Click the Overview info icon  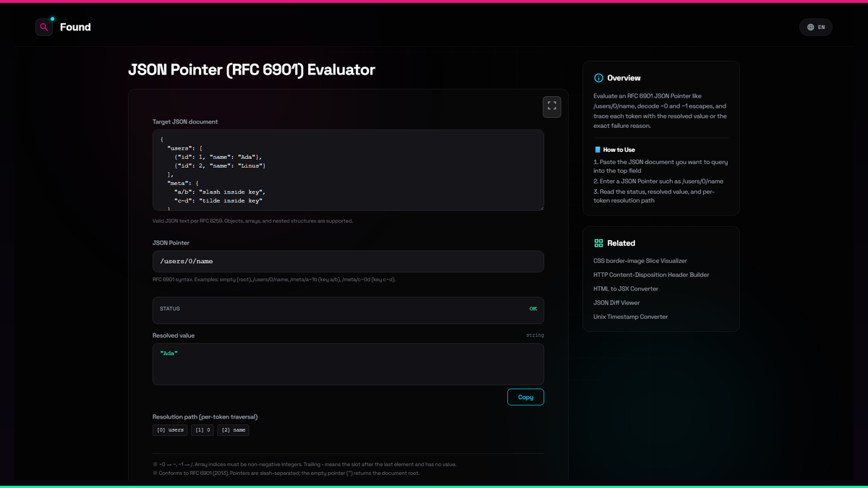598,78
